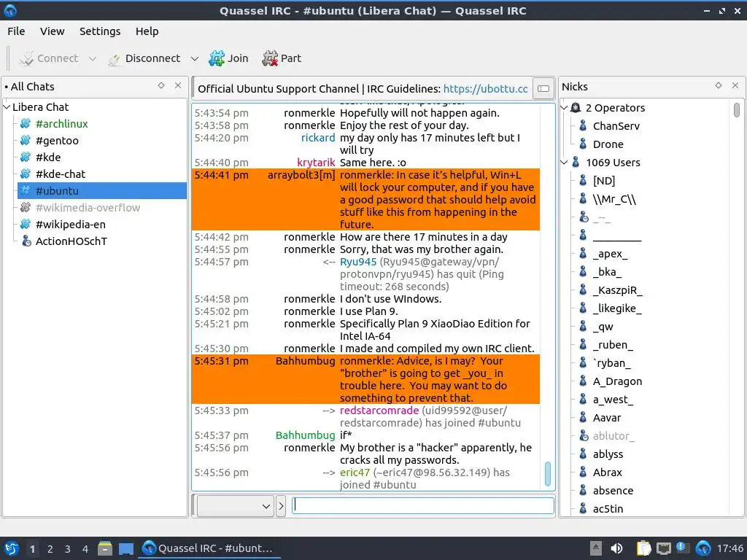Click the redstarcomrade nick in join message
Image resolution: width=747 pixels, height=560 pixels.
(379, 411)
